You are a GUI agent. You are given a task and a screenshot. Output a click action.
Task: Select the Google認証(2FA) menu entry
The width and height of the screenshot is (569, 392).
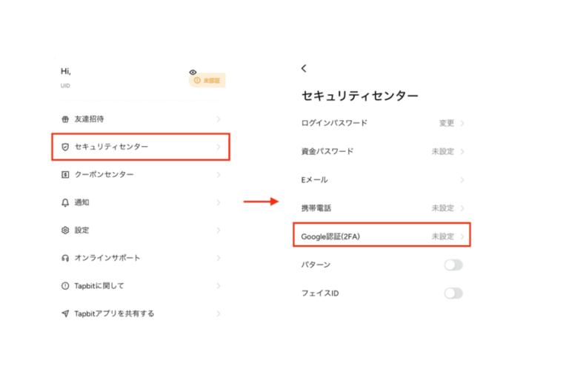[382, 236]
